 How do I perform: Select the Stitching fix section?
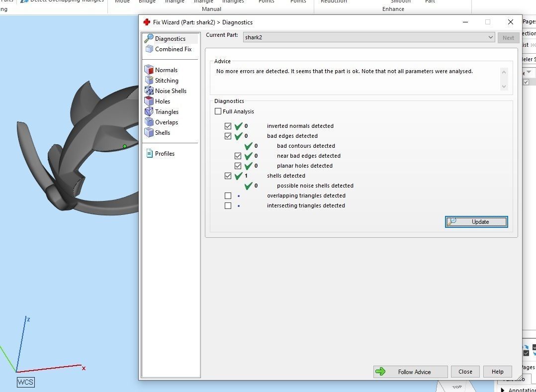point(167,81)
